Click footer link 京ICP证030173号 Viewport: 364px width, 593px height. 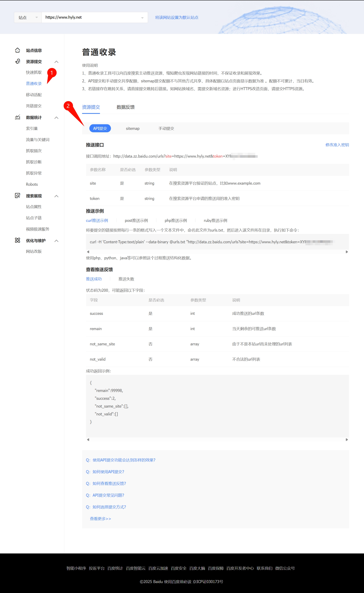[x=208, y=582]
